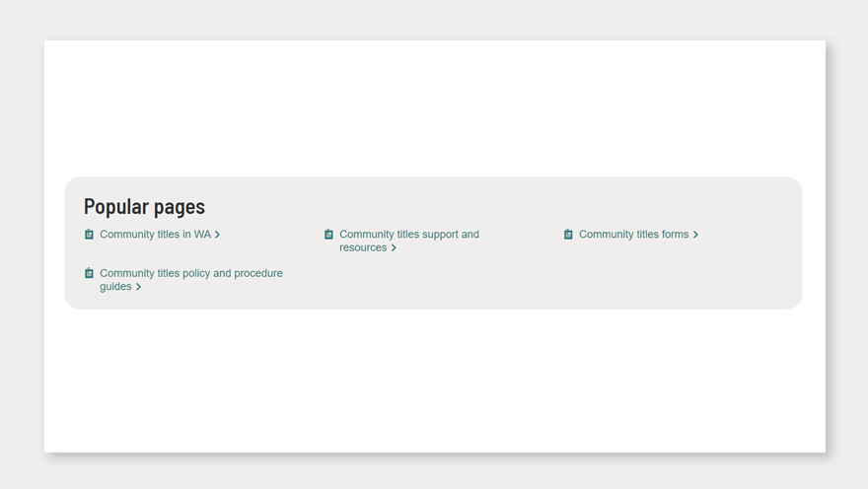
Task: Click the clipboard icon beside Community titles in WA
Action: pyautogui.click(x=89, y=235)
